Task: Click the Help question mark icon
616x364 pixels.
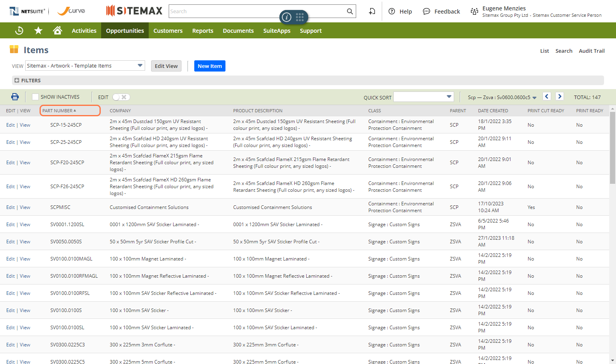Action: tap(392, 12)
